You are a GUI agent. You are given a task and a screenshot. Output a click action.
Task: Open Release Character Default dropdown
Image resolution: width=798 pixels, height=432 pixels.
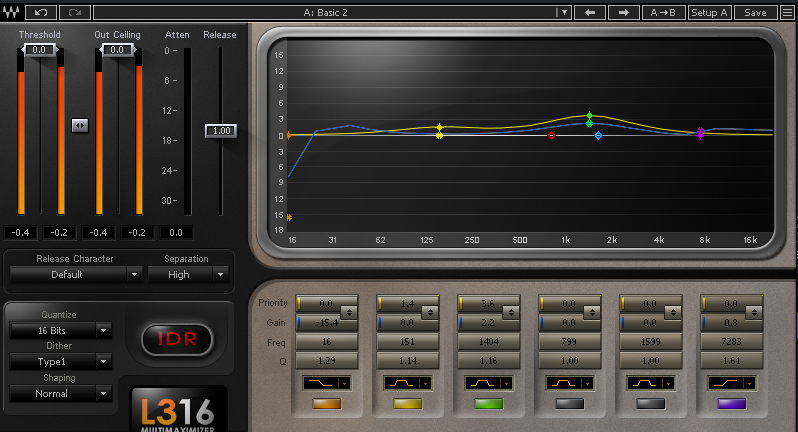coord(74,275)
